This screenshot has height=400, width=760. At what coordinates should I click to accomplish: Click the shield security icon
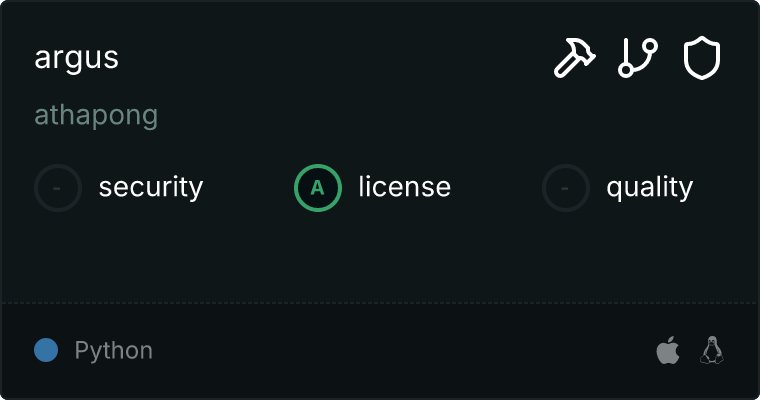pyautogui.click(x=702, y=59)
